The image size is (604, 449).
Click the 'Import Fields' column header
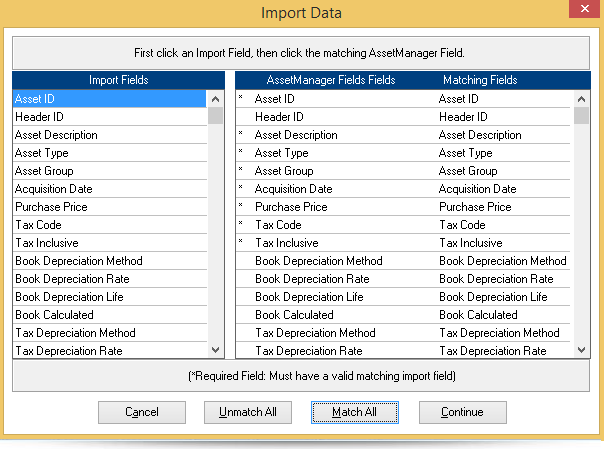click(x=119, y=80)
